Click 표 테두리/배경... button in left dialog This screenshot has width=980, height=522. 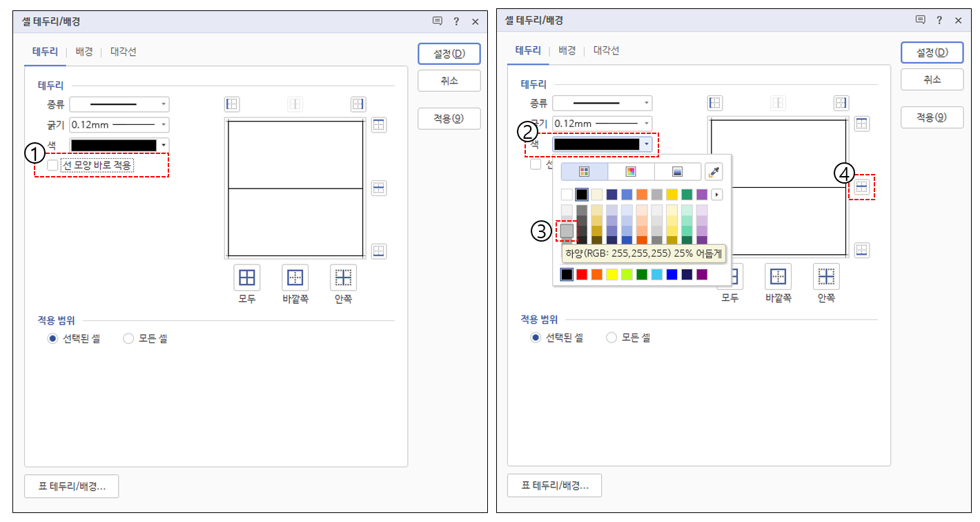tap(72, 486)
